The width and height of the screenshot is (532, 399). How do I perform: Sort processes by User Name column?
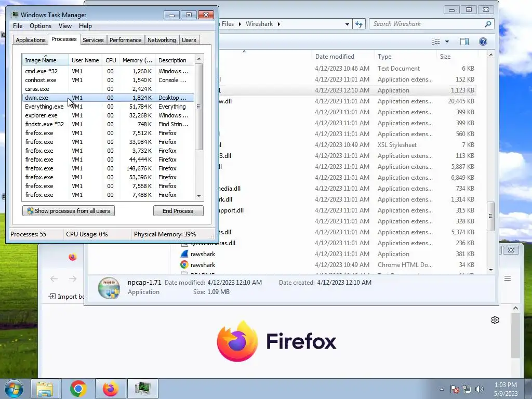pos(85,60)
